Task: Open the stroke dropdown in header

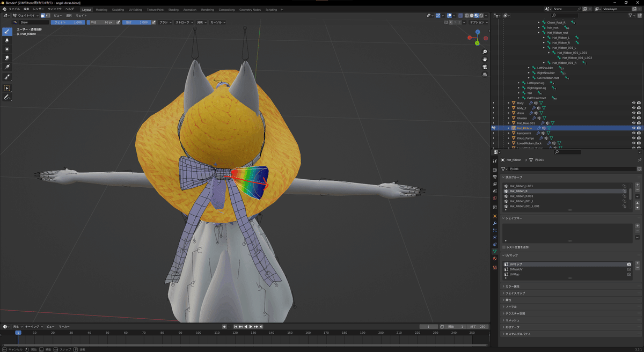Action: coord(185,23)
